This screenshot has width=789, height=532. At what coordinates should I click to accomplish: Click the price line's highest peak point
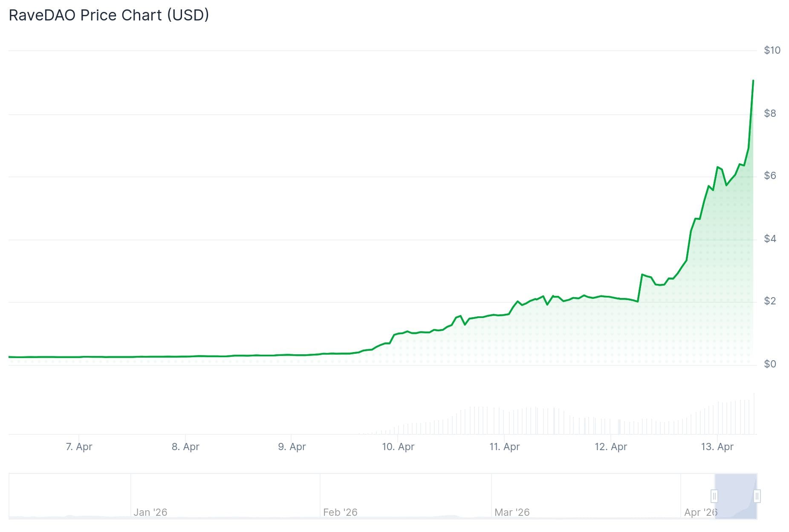[753, 80]
